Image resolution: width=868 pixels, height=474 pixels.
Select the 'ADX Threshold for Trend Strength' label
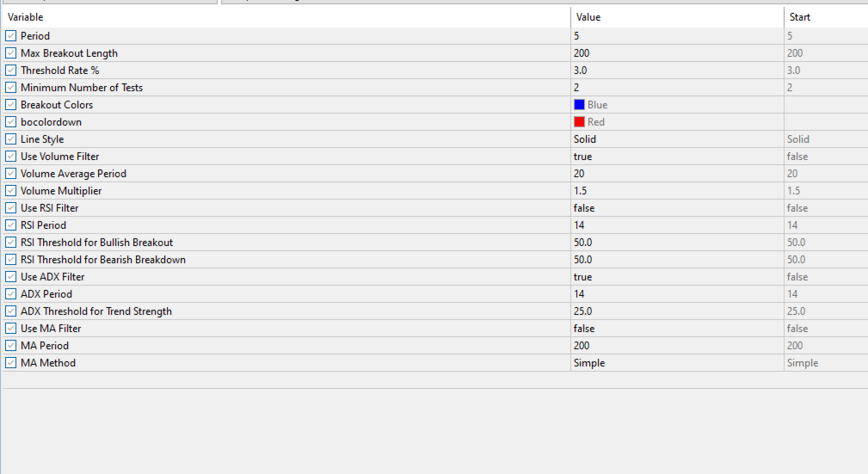[96, 311]
